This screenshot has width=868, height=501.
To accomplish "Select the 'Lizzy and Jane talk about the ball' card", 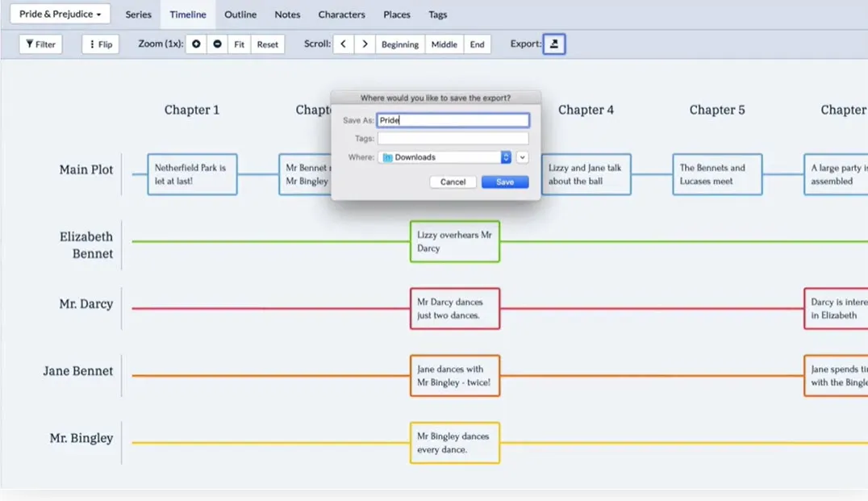I will tap(586, 174).
